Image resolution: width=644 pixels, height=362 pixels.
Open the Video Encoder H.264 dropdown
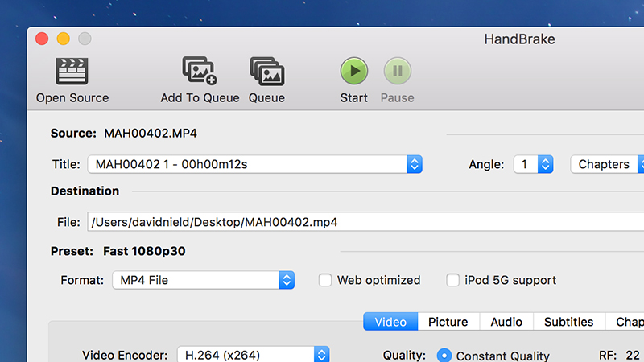point(253,354)
